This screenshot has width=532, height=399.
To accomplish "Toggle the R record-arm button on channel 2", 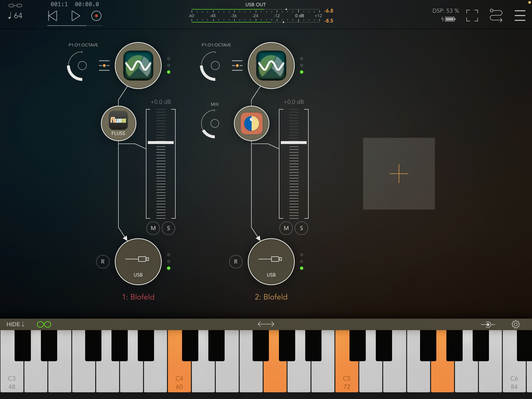I will 236,261.
